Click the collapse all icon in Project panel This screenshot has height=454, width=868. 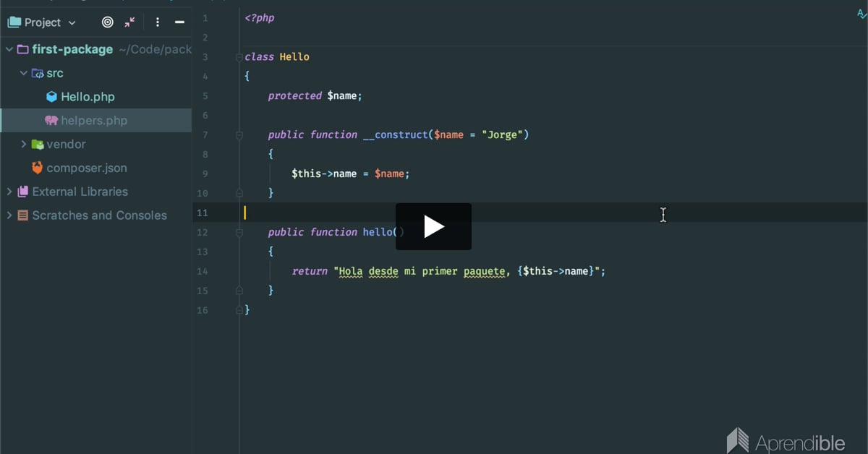click(x=129, y=22)
